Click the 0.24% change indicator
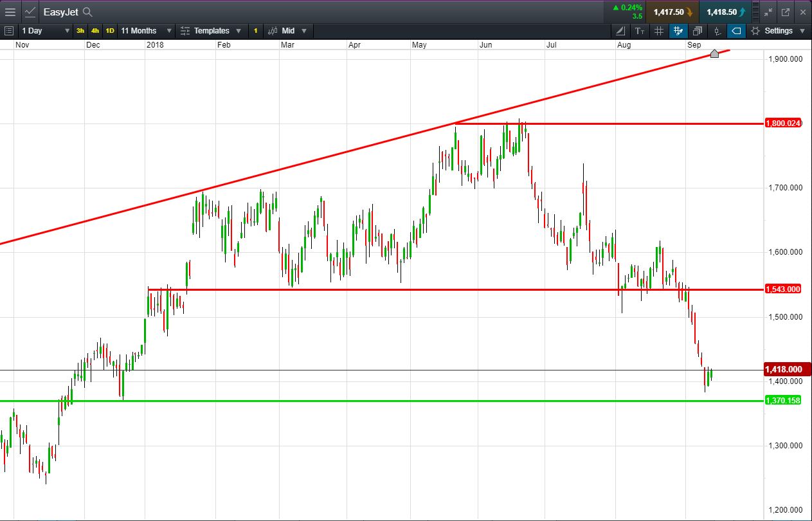812x521 pixels. 628,8
